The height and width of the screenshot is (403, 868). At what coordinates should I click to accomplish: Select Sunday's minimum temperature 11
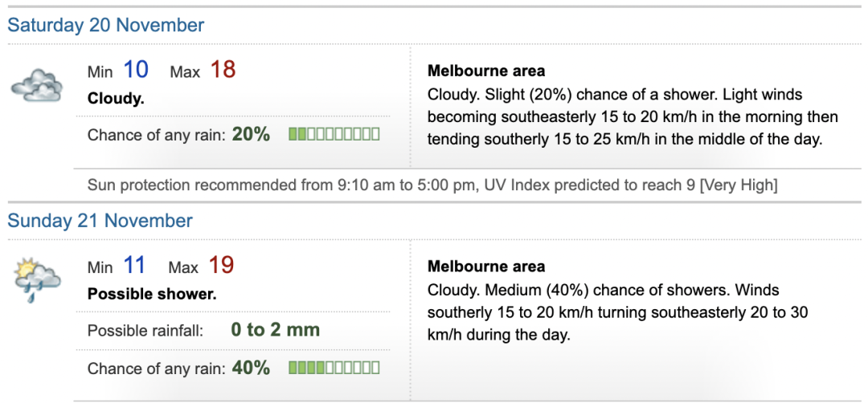pos(134,266)
